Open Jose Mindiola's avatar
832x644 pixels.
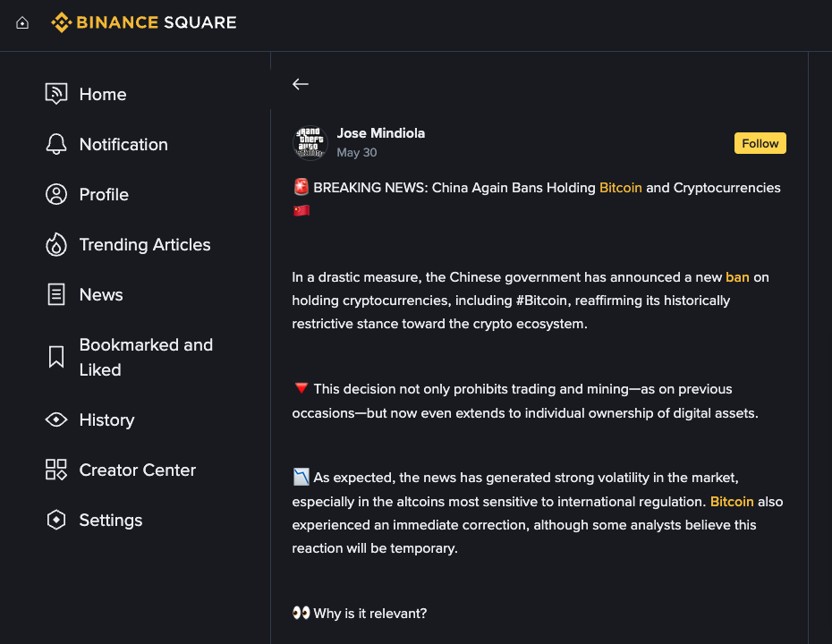pyautogui.click(x=310, y=143)
